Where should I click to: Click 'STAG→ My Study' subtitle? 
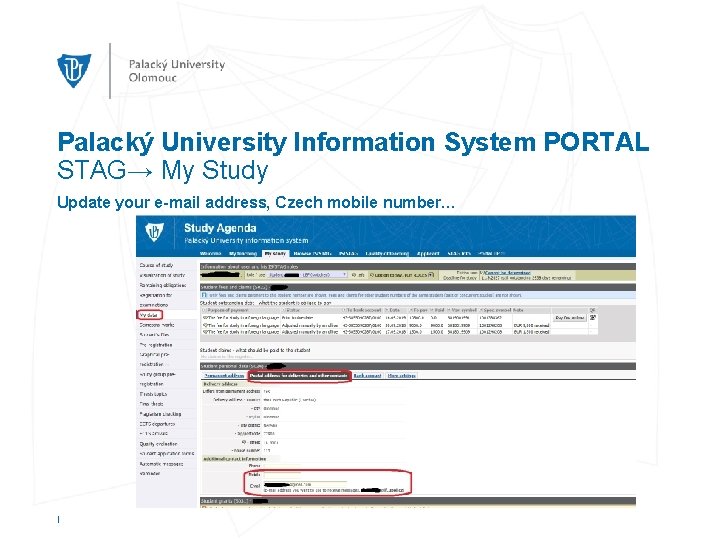(x=163, y=170)
